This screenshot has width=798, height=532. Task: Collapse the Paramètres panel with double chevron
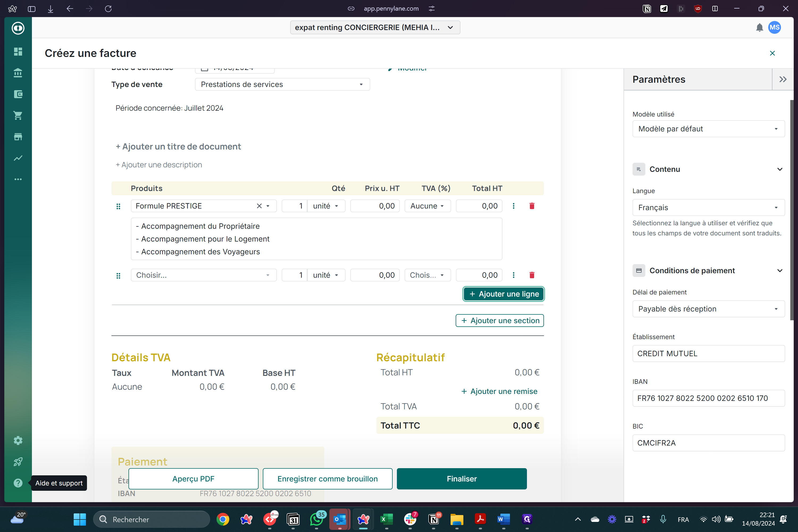(x=783, y=79)
